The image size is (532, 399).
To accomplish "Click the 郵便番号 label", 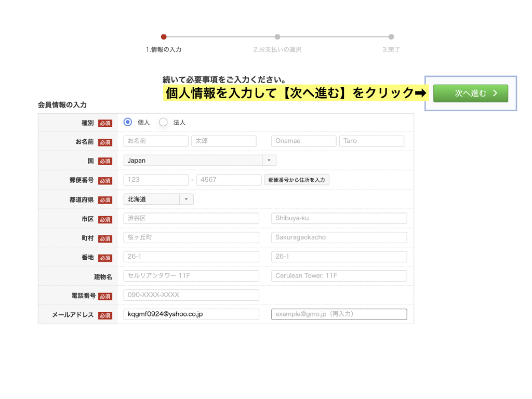I will point(82,180).
